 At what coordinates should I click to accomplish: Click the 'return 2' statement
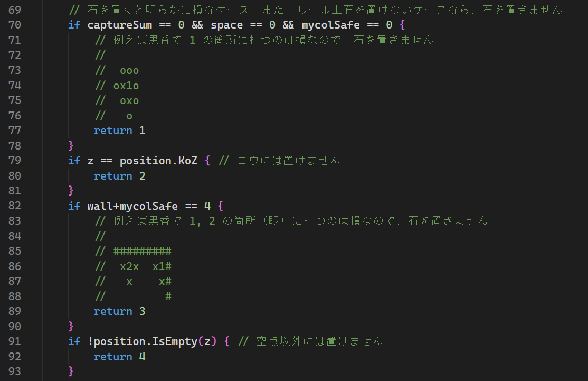tap(119, 176)
